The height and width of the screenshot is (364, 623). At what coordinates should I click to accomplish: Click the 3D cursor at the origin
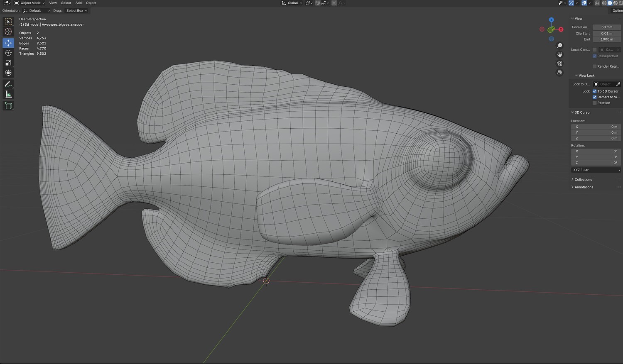[266, 281]
